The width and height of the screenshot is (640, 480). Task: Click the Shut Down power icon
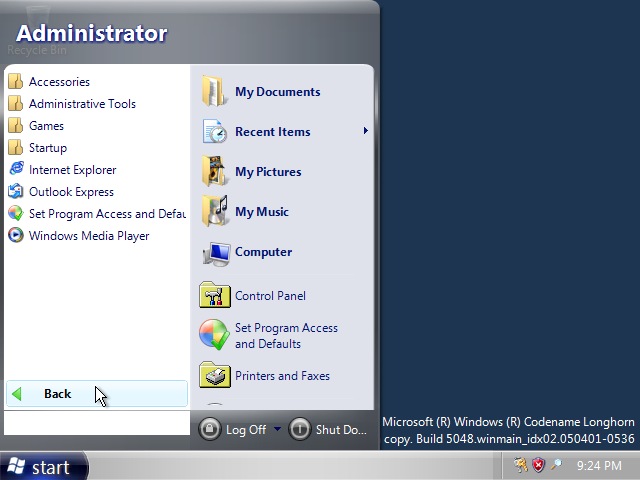coord(300,429)
